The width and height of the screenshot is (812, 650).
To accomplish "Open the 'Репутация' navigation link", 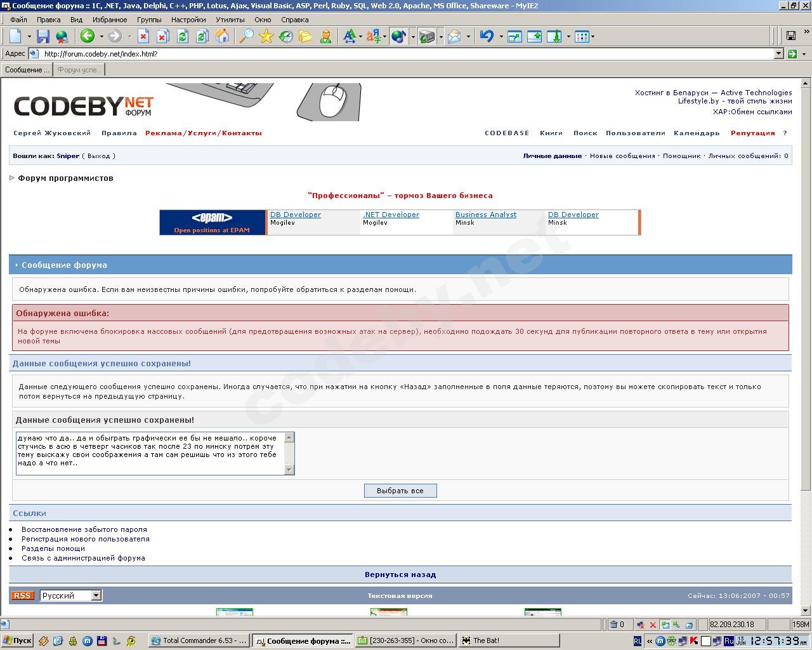I will (x=753, y=133).
